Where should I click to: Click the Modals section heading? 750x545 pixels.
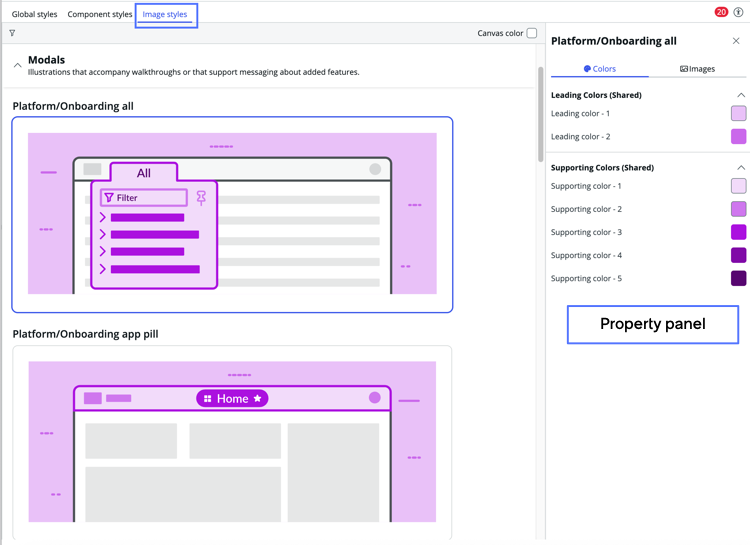pos(46,60)
